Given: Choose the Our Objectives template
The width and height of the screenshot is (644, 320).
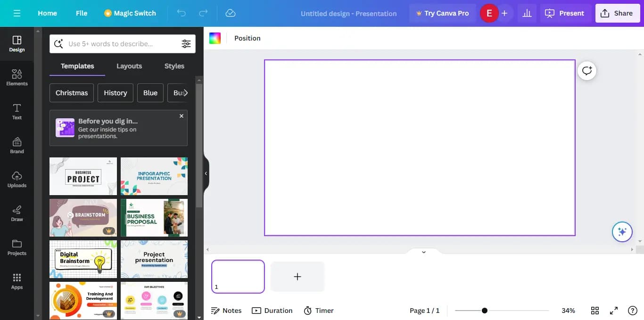Looking at the screenshot, I should point(154,301).
